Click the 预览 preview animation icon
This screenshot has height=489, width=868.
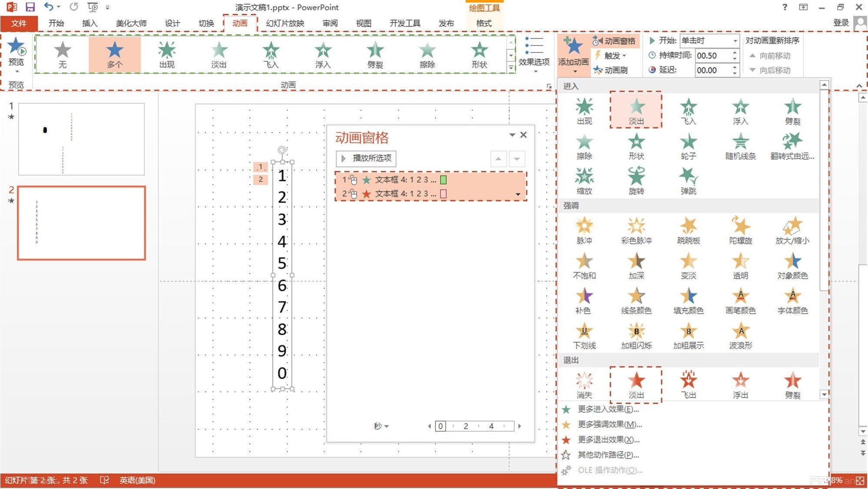coord(16,51)
